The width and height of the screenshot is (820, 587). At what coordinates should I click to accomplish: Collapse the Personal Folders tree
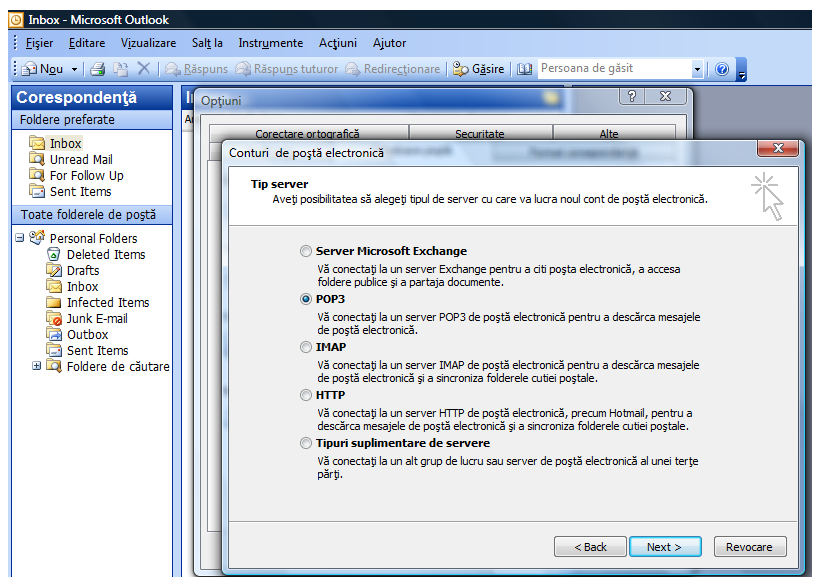click(x=20, y=238)
